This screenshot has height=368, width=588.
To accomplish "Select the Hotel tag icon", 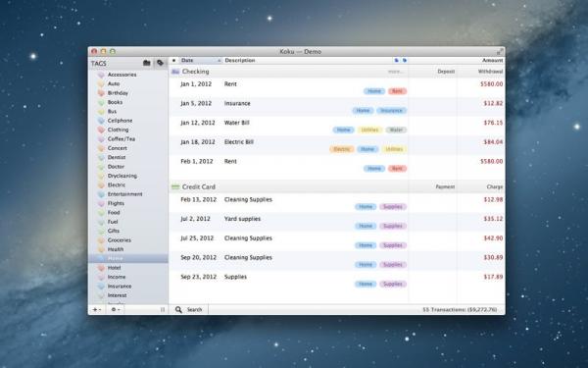I will pyautogui.click(x=101, y=268).
